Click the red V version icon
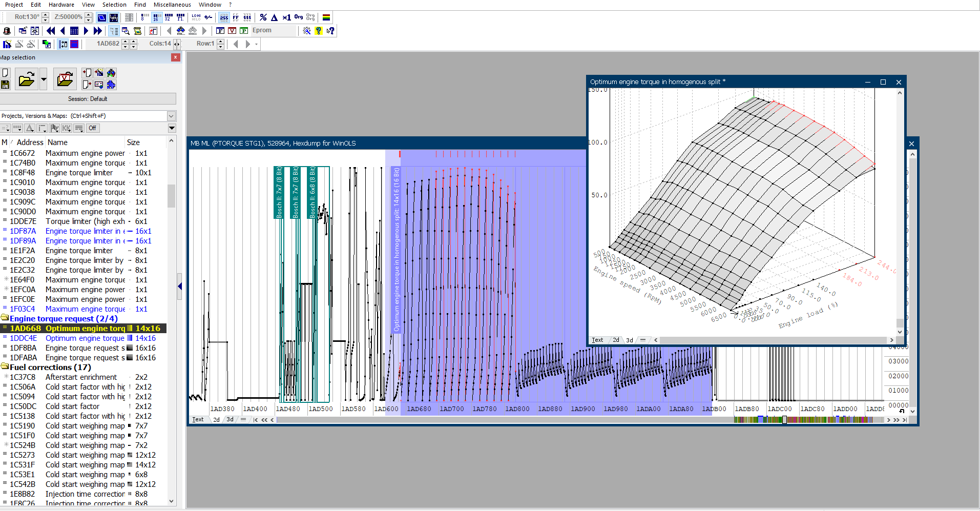The height and width of the screenshot is (511, 980). click(232, 31)
